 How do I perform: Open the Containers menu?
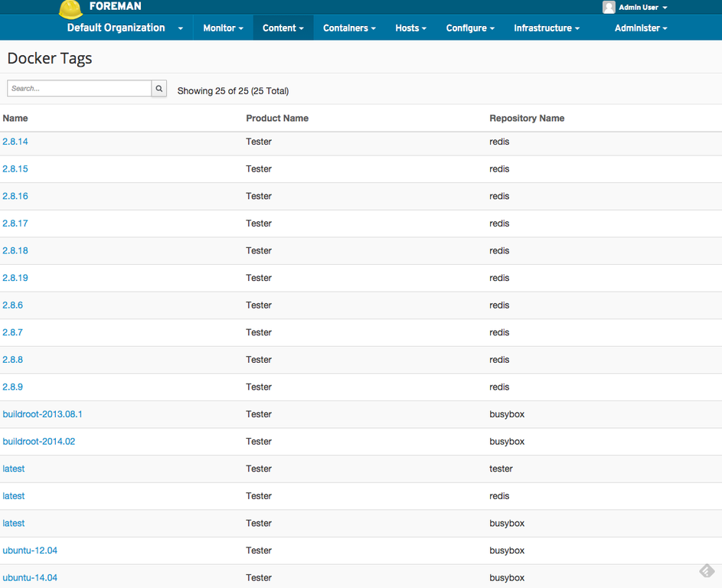pyautogui.click(x=349, y=28)
